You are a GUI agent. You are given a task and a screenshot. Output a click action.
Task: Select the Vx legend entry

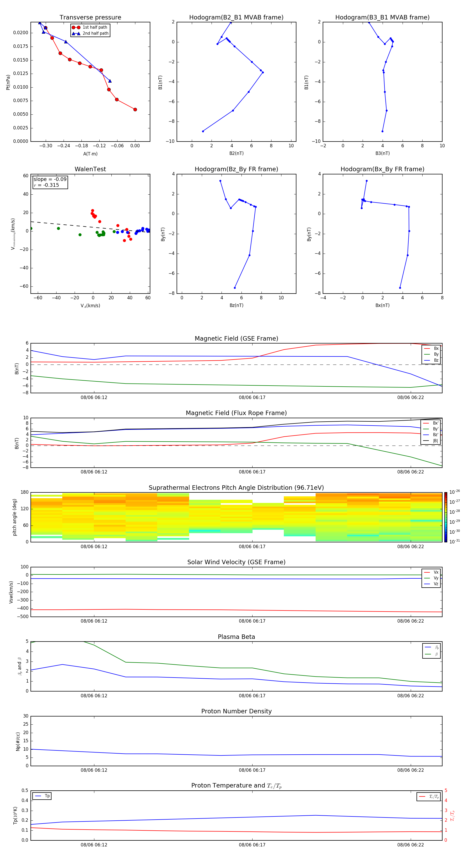(x=431, y=572)
